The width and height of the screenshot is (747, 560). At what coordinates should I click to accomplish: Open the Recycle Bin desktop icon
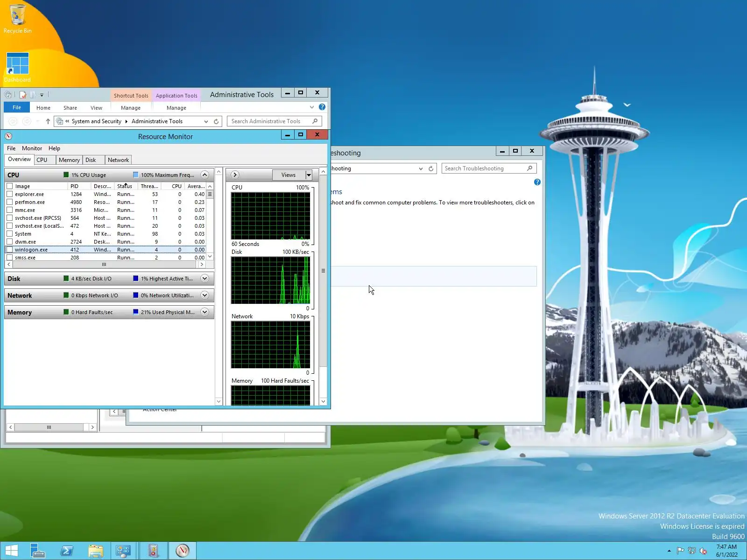17,19
